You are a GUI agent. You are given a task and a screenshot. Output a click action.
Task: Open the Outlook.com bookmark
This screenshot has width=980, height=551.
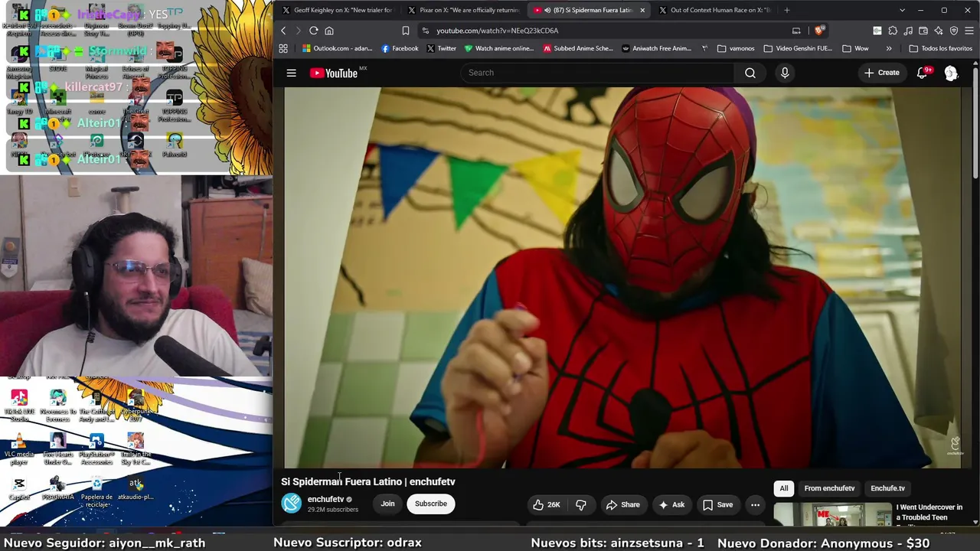coord(337,48)
